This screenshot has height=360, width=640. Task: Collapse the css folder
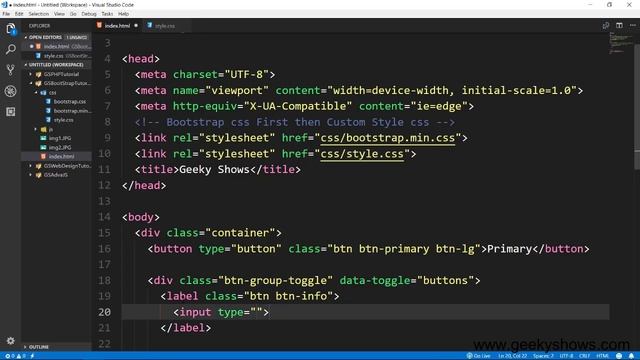pyautogui.click(x=53, y=93)
